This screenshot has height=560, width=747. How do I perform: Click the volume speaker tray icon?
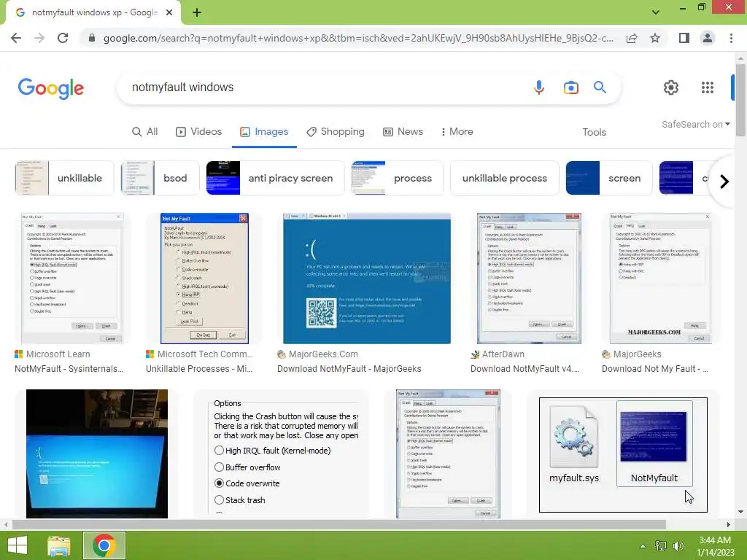coord(678,546)
